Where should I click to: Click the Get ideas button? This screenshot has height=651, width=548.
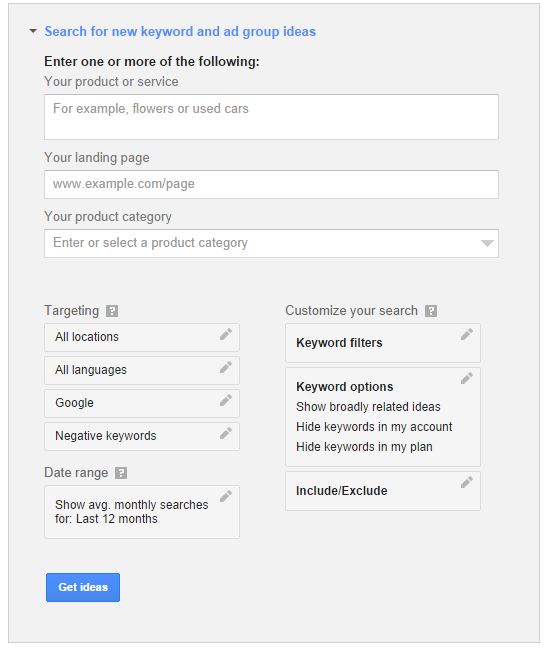coord(83,587)
